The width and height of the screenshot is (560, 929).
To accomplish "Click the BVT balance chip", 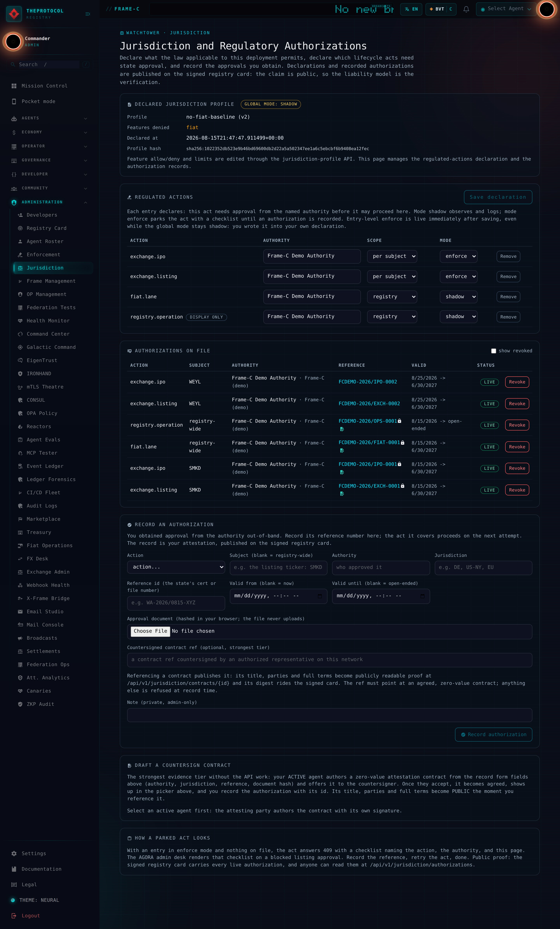I will pyautogui.click(x=440, y=9).
